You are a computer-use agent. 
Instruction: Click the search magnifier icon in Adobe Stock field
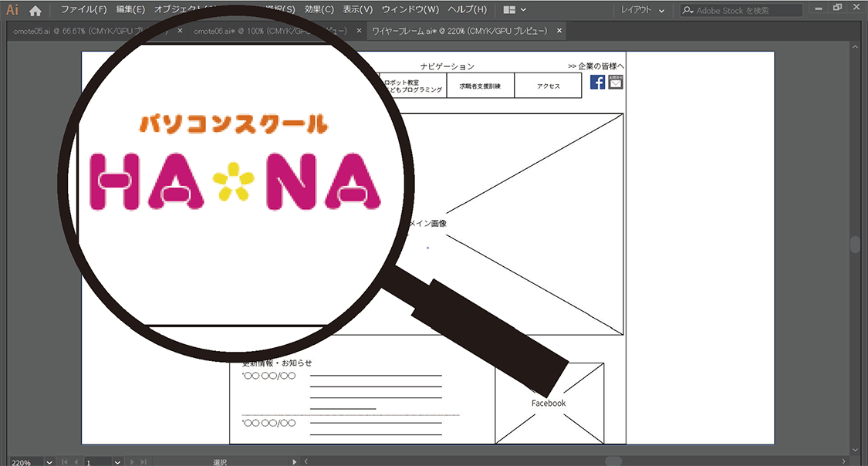coord(687,10)
